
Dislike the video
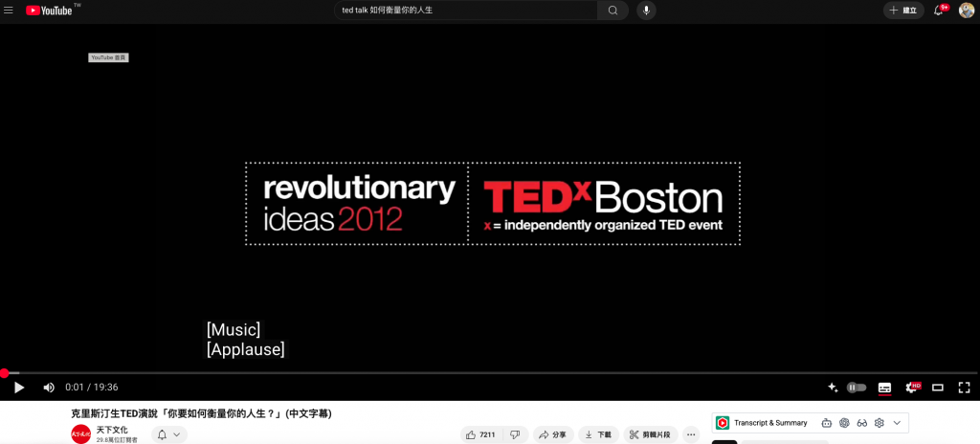click(515, 434)
